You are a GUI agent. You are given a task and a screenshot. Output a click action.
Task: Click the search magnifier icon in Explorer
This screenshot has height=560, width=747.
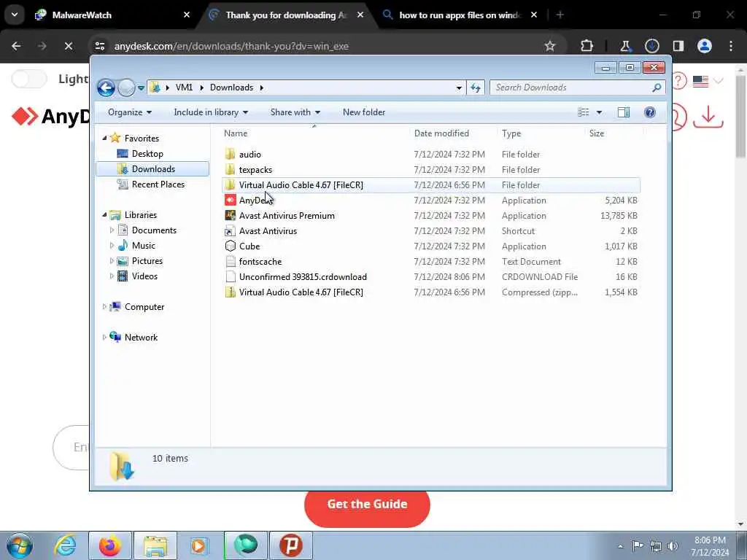click(657, 87)
